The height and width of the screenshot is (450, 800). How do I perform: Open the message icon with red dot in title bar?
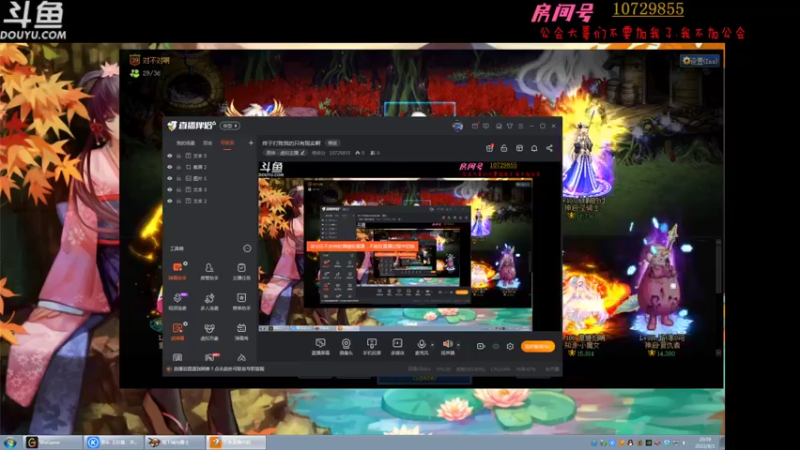[475, 126]
